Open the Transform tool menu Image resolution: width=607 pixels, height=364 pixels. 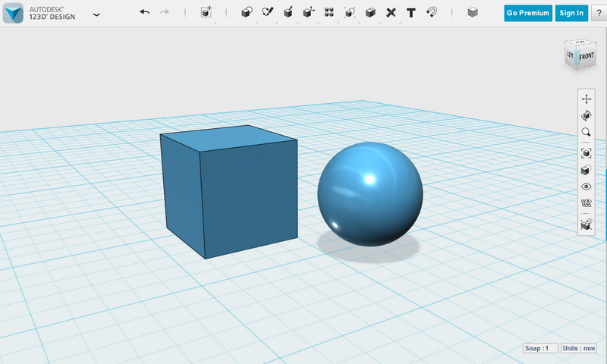coord(206,12)
